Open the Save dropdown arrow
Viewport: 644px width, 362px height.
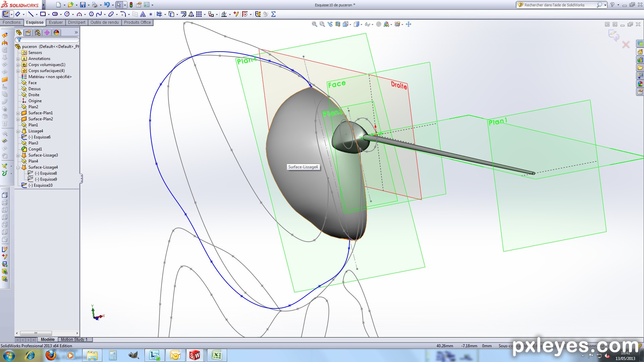coord(89,5)
